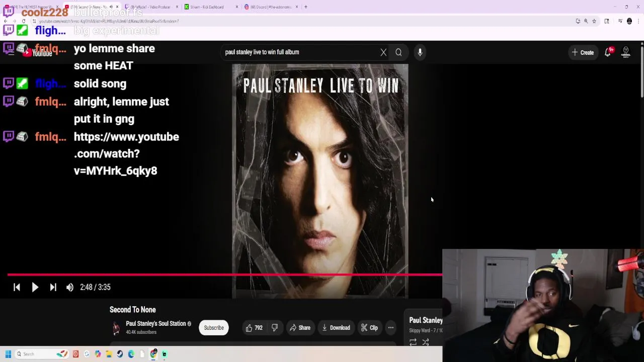The width and height of the screenshot is (644, 362).
Task: Open search-tabs side panel icon
Action: point(607,21)
